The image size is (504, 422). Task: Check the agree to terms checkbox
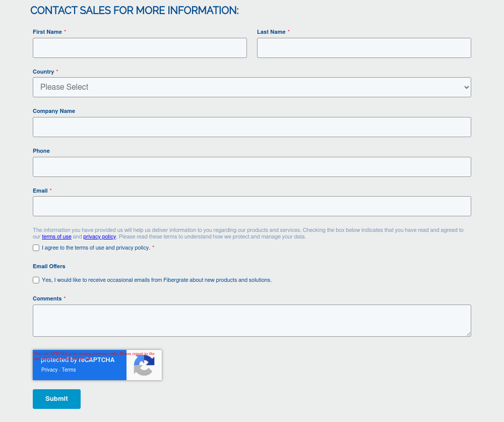[36, 248]
